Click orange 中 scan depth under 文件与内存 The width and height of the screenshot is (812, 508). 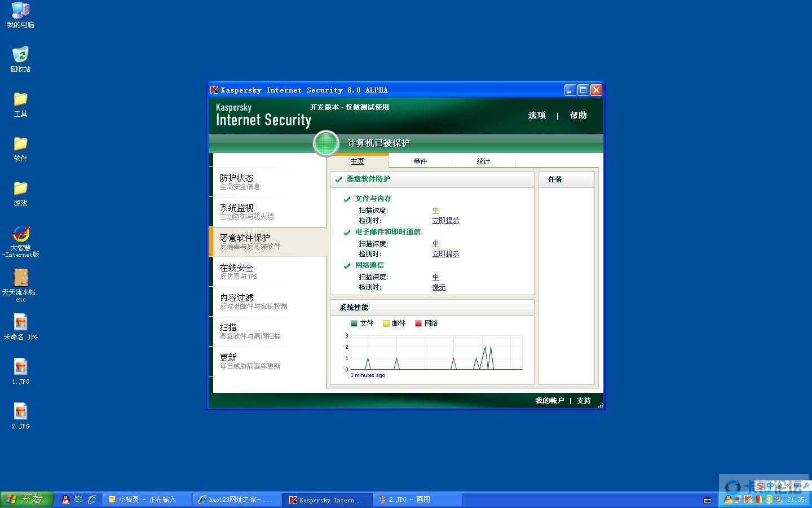tap(435, 211)
